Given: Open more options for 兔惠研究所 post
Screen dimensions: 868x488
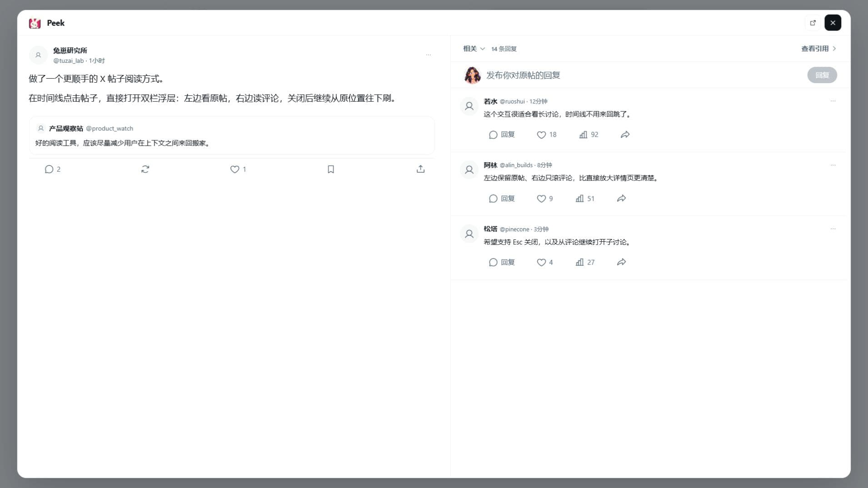Looking at the screenshot, I should point(428,55).
